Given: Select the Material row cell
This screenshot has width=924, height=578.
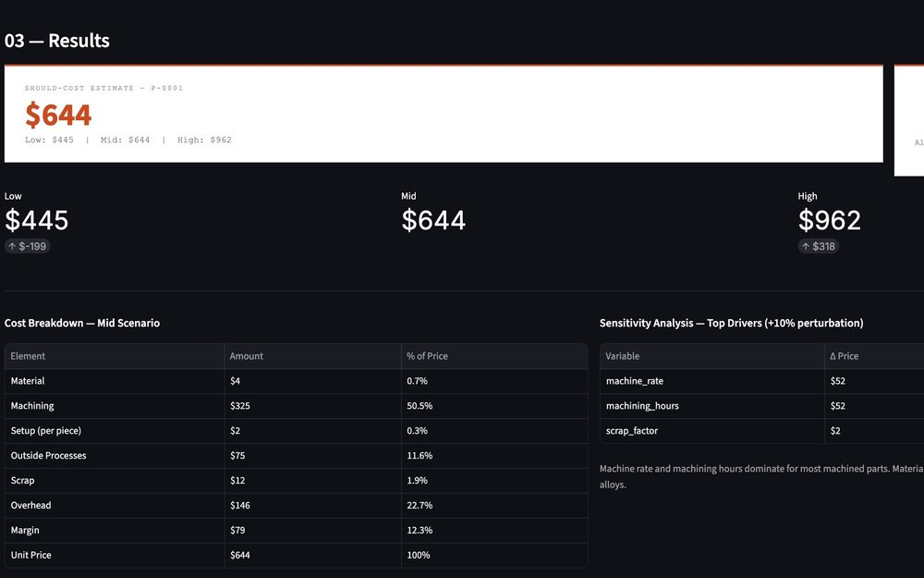Looking at the screenshot, I should point(115,381).
